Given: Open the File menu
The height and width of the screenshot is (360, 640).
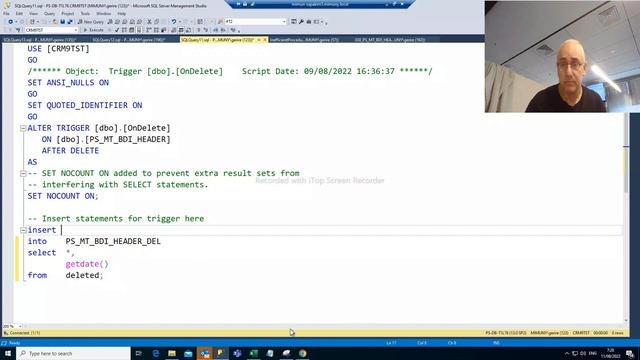Looking at the screenshot, I should (6, 13).
